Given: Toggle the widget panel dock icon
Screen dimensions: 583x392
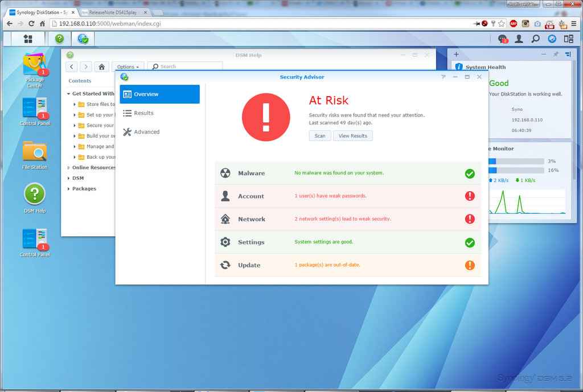Looking at the screenshot, I should tap(568, 54).
